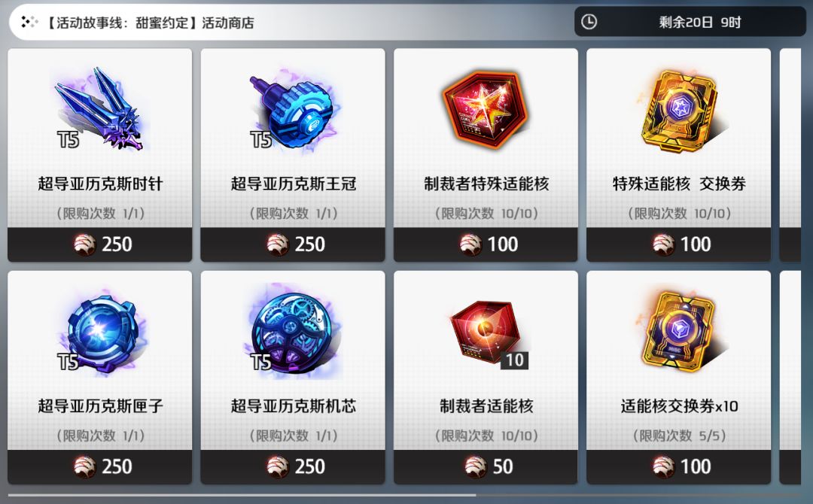Buy 超导亚历克斯王冠 for 250 currency
Viewport: 813px width, 504px height.
[293, 244]
